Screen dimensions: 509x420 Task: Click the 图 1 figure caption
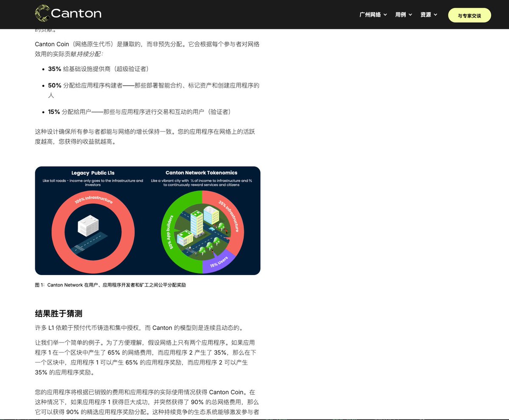click(x=110, y=285)
